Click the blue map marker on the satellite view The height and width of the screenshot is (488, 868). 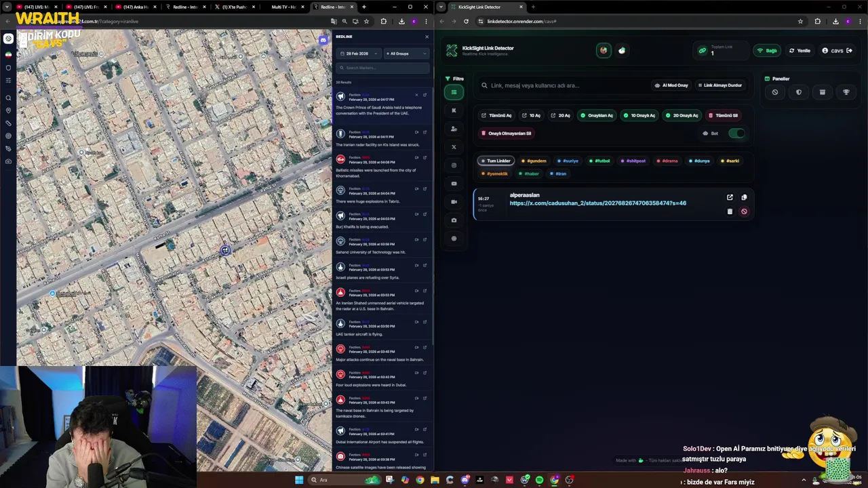tap(225, 250)
